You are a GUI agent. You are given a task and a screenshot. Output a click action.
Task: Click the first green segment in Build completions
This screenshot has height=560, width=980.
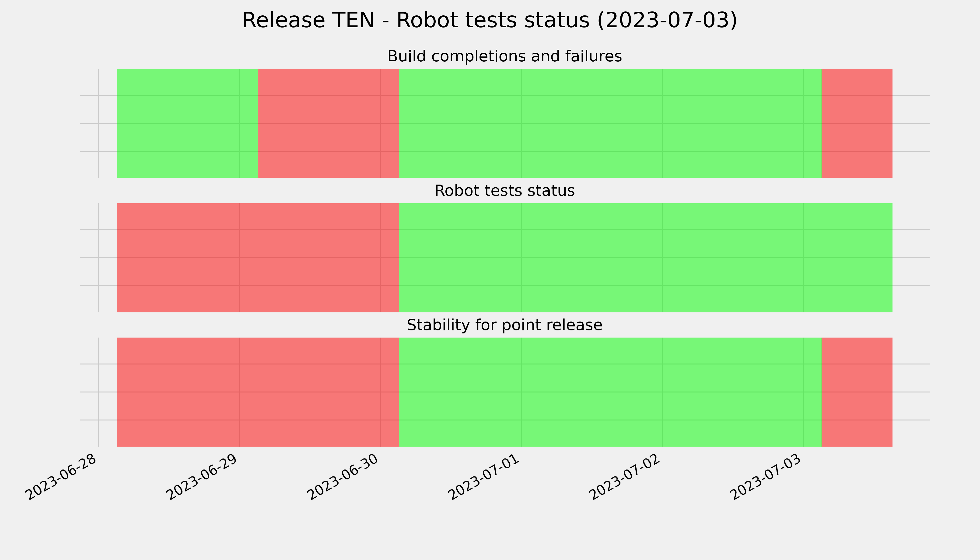(x=187, y=123)
